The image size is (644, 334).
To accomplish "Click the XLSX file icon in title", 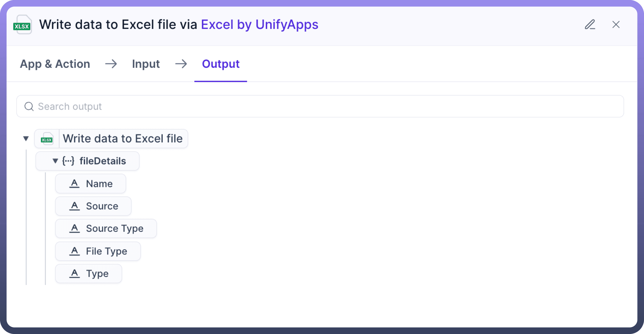I will coord(22,25).
